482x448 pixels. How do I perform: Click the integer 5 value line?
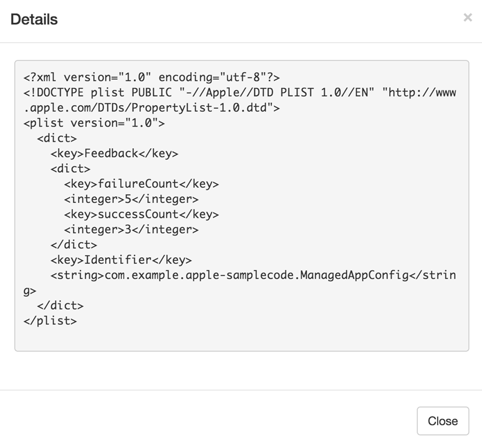pos(131,199)
